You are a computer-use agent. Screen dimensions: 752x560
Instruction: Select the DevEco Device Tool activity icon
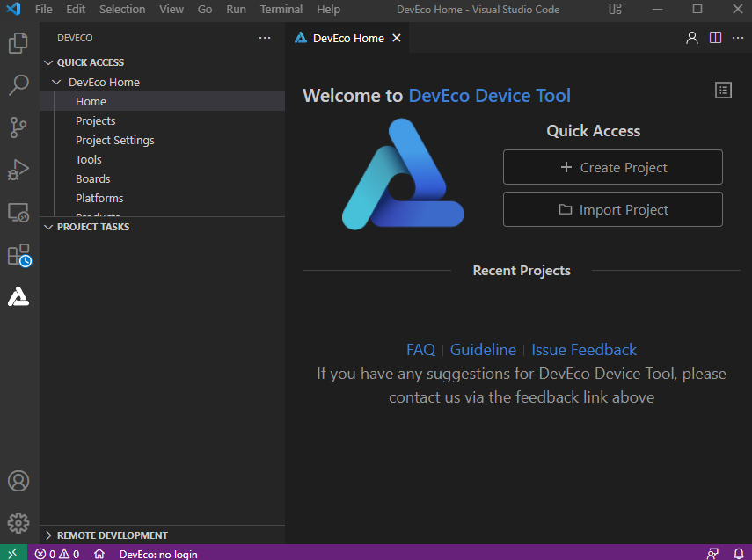[x=18, y=296]
